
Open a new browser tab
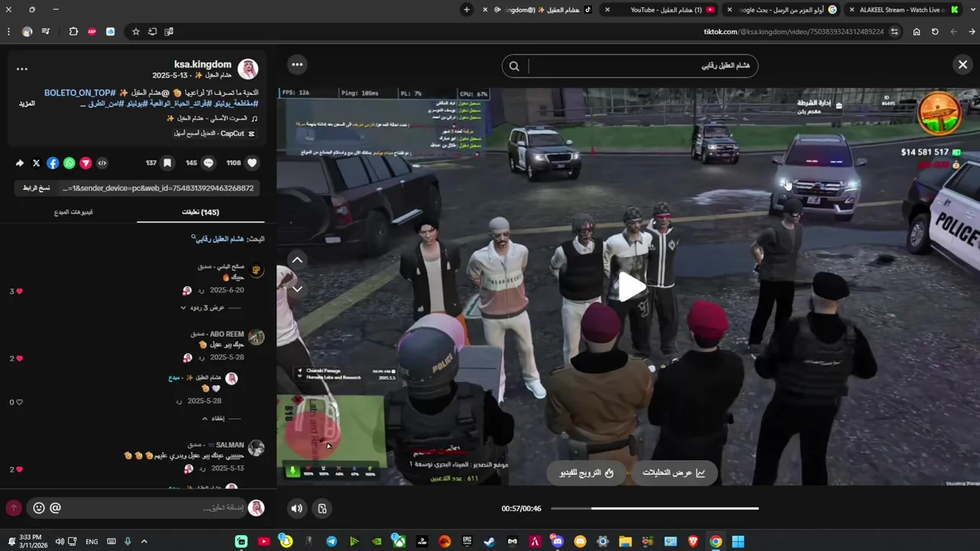click(x=466, y=10)
